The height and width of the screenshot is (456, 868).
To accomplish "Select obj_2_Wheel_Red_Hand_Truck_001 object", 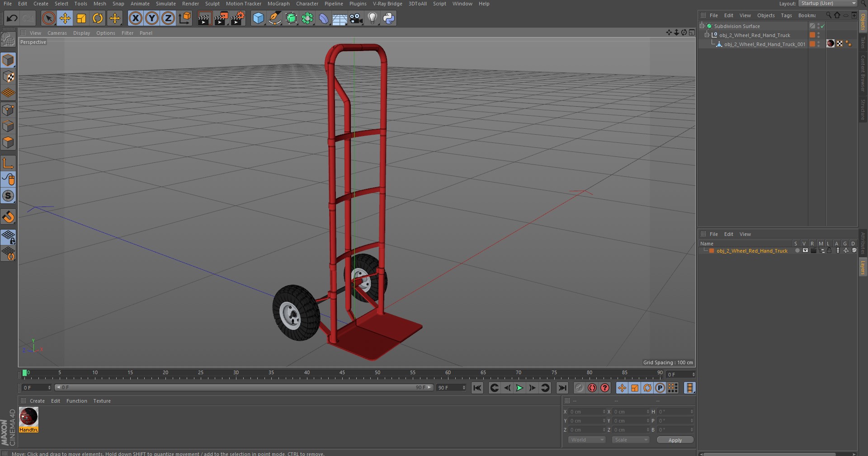I will click(x=764, y=44).
